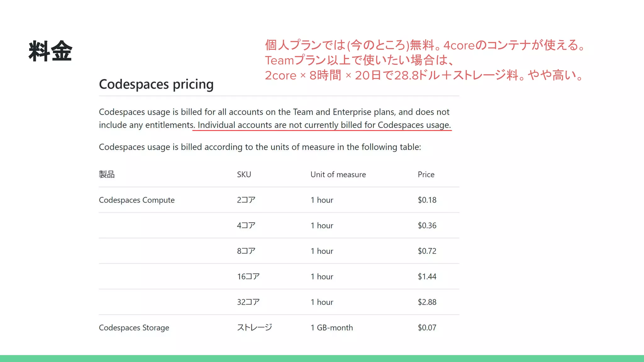Click the underlined sentence about Individual accounts
The image size is (644, 362).
(x=324, y=125)
